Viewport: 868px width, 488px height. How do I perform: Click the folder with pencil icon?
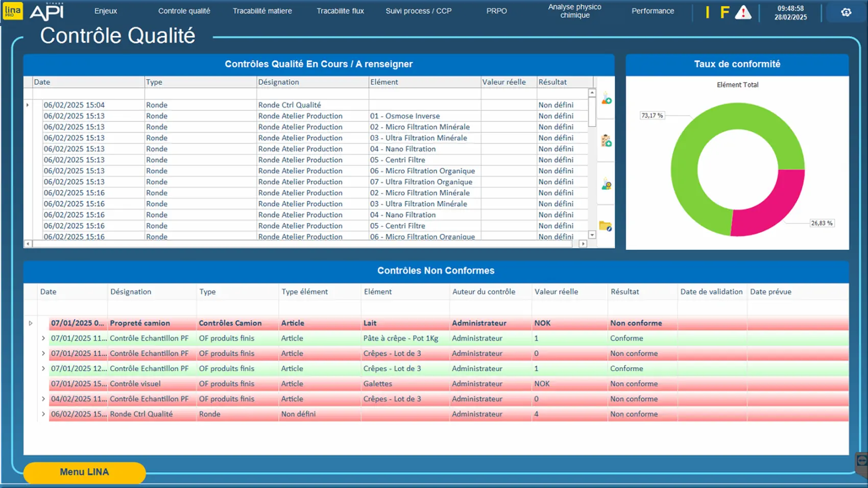(606, 226)
